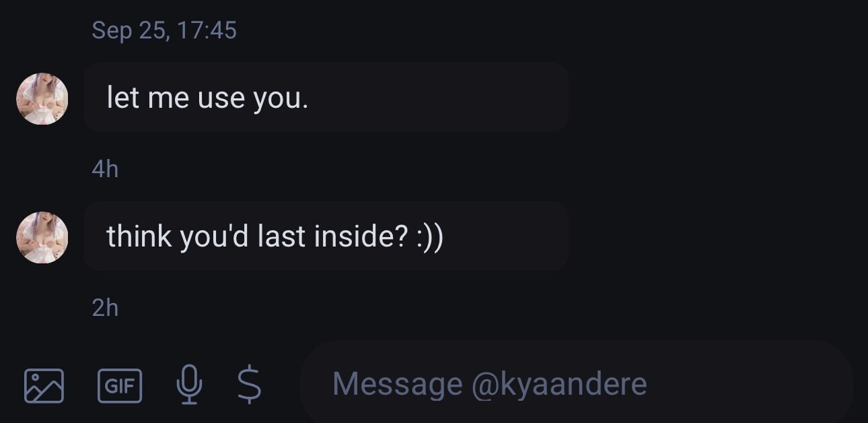Send a tip with the dollar icon
The image size is (868, 423).
pyautogui.click(x=250, y=385)
